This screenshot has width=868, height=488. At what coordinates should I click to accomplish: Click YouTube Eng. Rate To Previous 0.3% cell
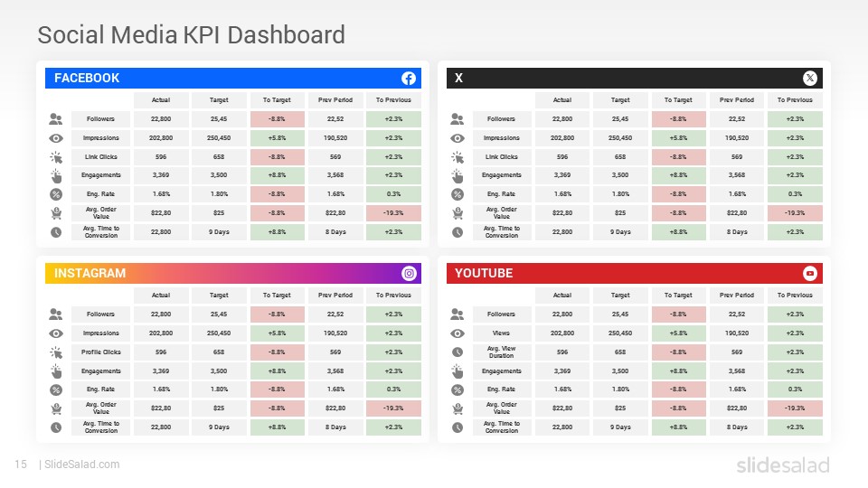tap(795, 389)
